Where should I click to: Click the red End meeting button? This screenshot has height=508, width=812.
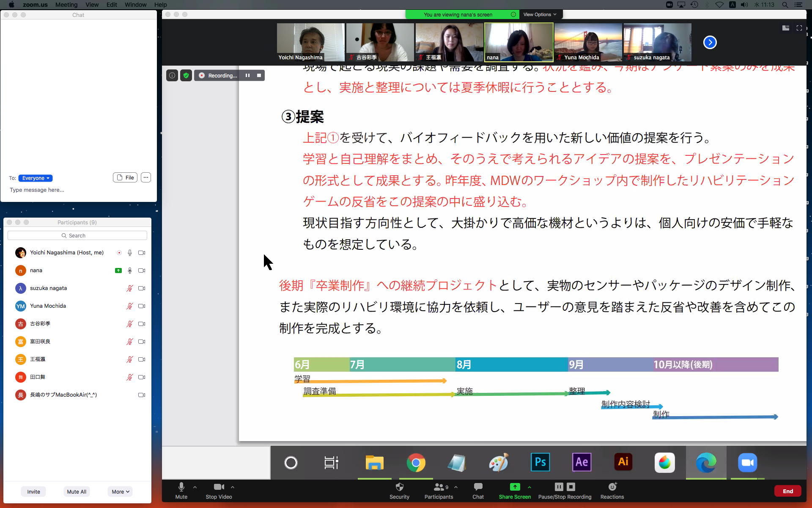787,491
